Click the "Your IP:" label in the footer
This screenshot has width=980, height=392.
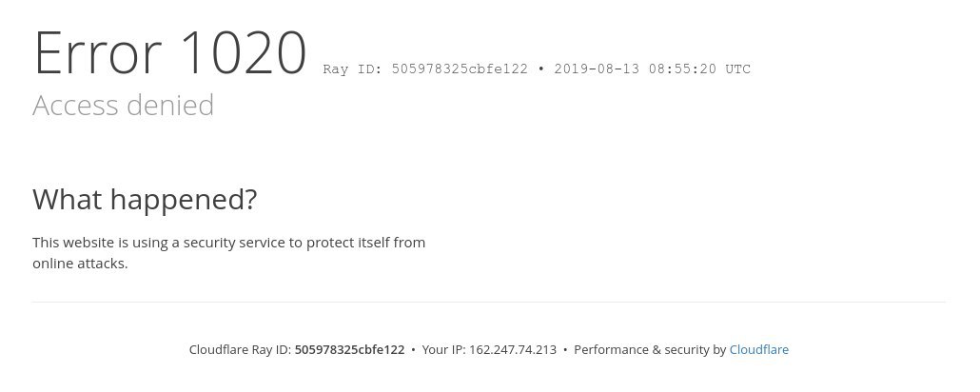click(443, 349)
